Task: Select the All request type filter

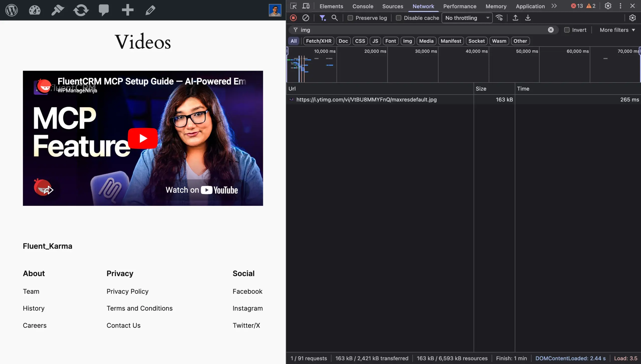Action: (293, 41)
